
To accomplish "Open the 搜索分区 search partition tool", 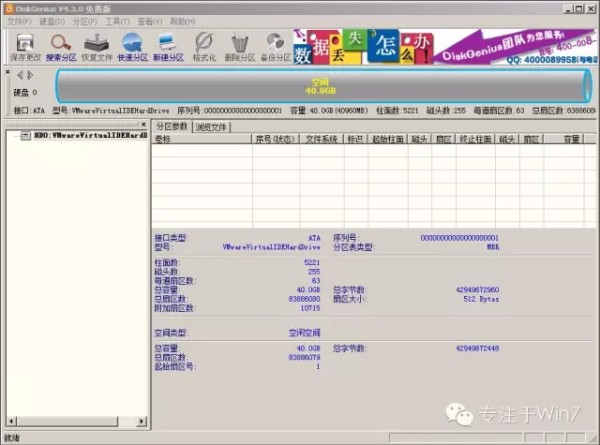I will [61, 47].
